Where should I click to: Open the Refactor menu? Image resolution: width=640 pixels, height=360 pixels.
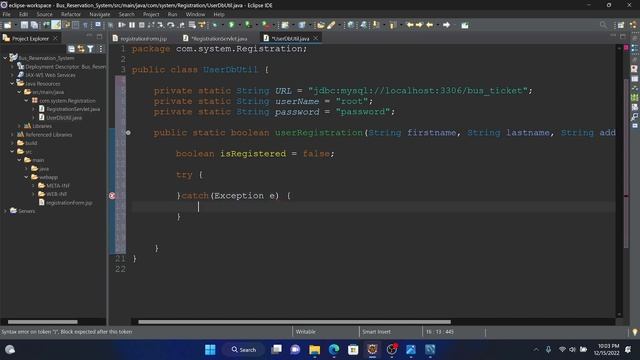(x=71, y=14)
